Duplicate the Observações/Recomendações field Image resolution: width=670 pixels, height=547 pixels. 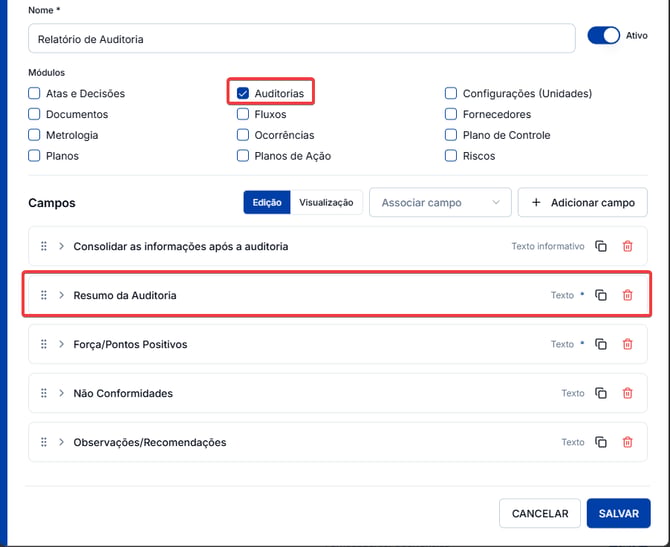[x=601, y=442]
